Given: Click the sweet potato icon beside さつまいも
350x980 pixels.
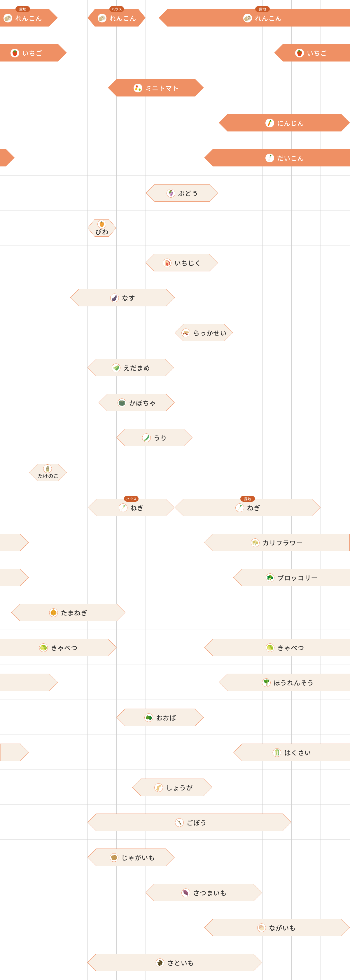Looking at the screenshot, I should tap(186, 893).
